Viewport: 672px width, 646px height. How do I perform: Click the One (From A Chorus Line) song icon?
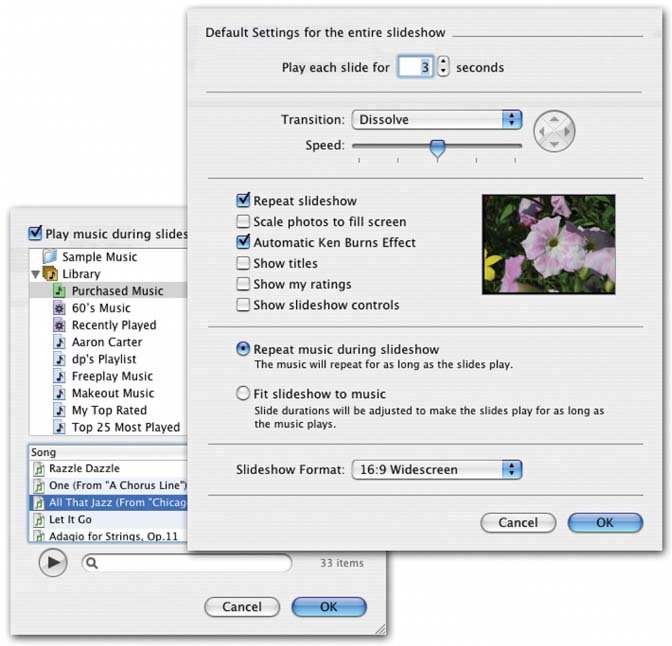(x=39, y=486)
